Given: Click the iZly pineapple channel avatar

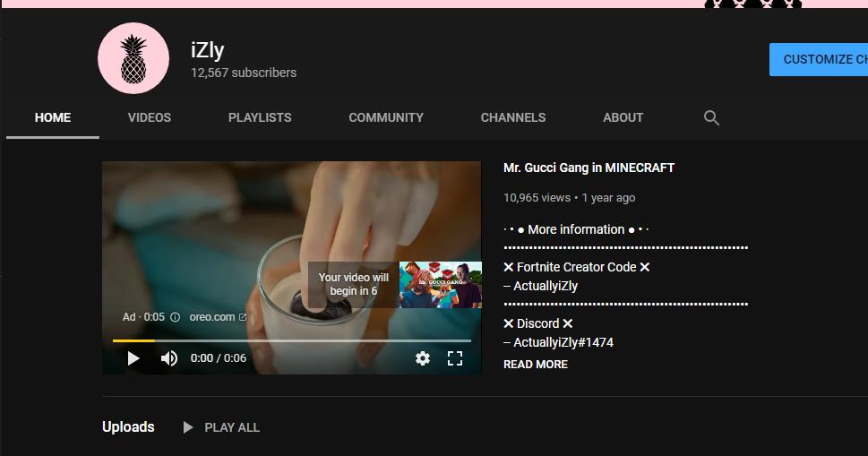Looking at the screenshot, I should pos(133,58).
